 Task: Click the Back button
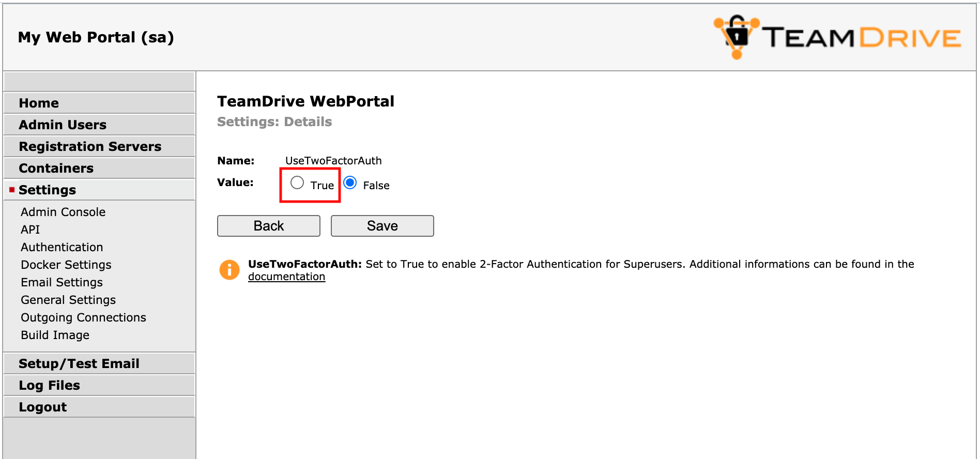tap(268, 225)
